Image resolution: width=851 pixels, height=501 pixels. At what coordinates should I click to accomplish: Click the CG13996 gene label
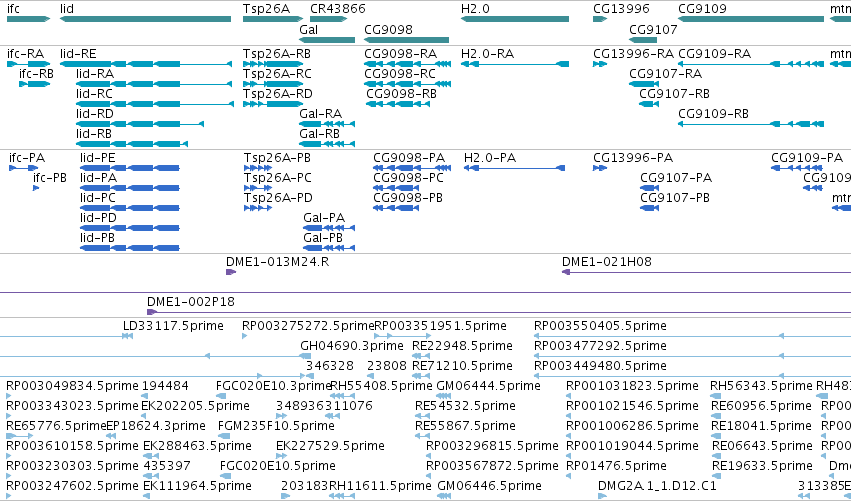pos(621,9)
